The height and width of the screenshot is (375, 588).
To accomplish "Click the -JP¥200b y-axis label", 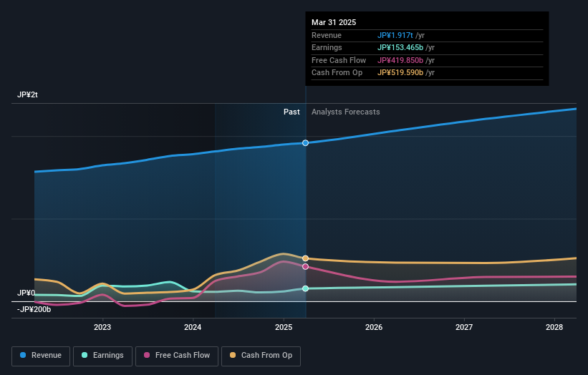I will tap(34, 309).
